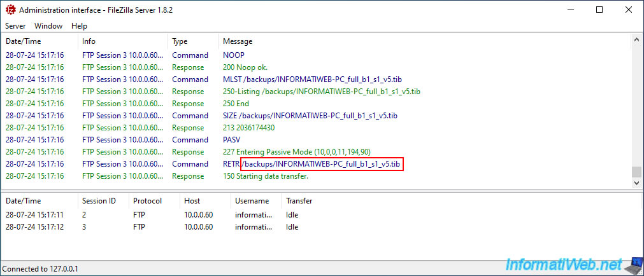Image resolution: width=644 pixels, height=276 pixels.
Task: Select the '150 Starting data transfer.' row
Action: (x=316, y=176)
